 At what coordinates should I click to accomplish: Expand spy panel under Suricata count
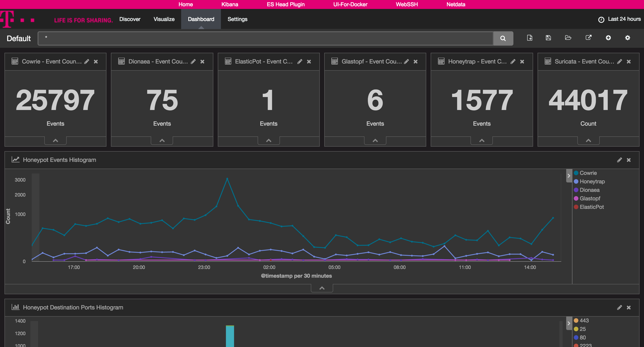tap(588, 140)
